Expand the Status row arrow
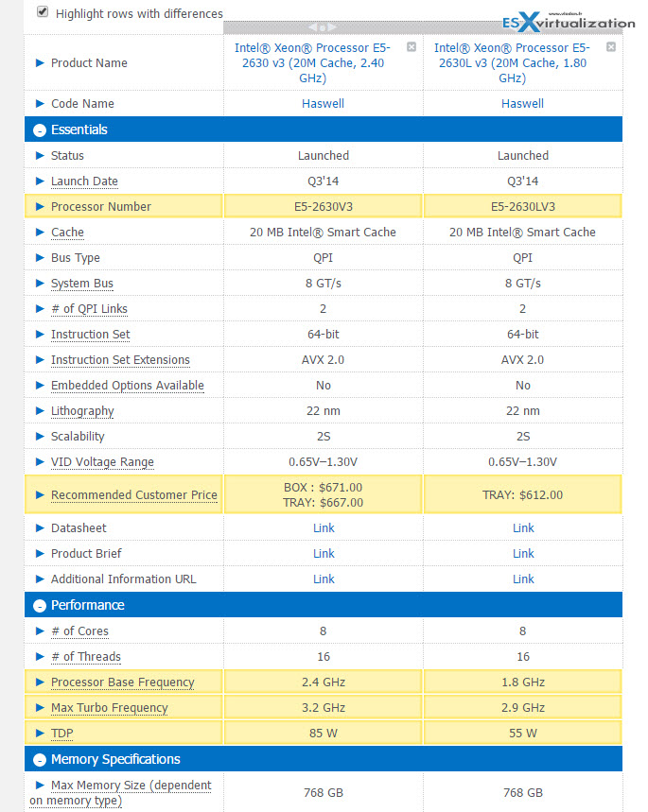The image size is (648, 812). pyautogui.click(x=40, y=155)
